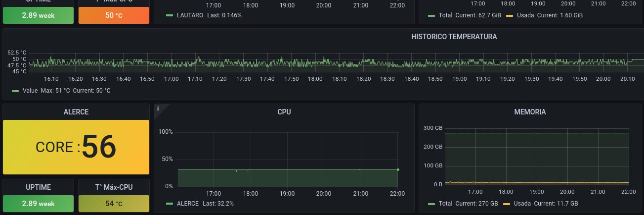Click 'Last: 0.146%' in the LAUTARO legend
Image resolution: width=644 pixels, height=215 pixels.
pyautogui.click(x=224, y=15)
